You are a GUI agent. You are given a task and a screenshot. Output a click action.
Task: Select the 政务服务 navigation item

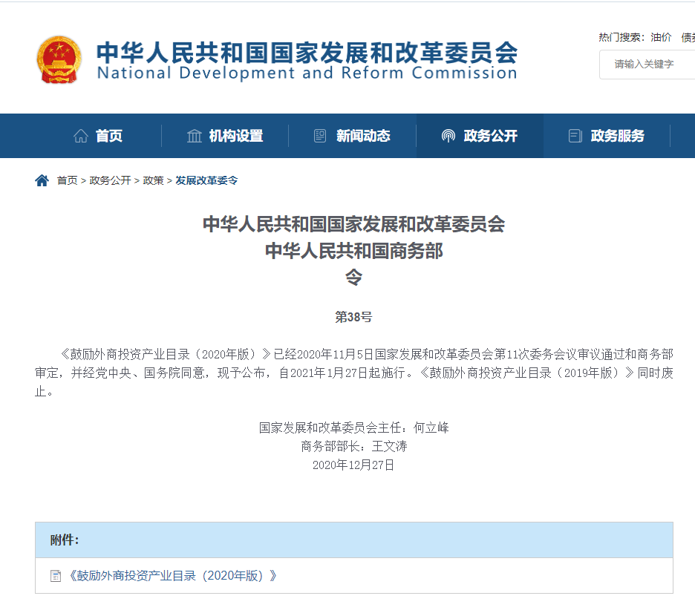tap(617, 136)
